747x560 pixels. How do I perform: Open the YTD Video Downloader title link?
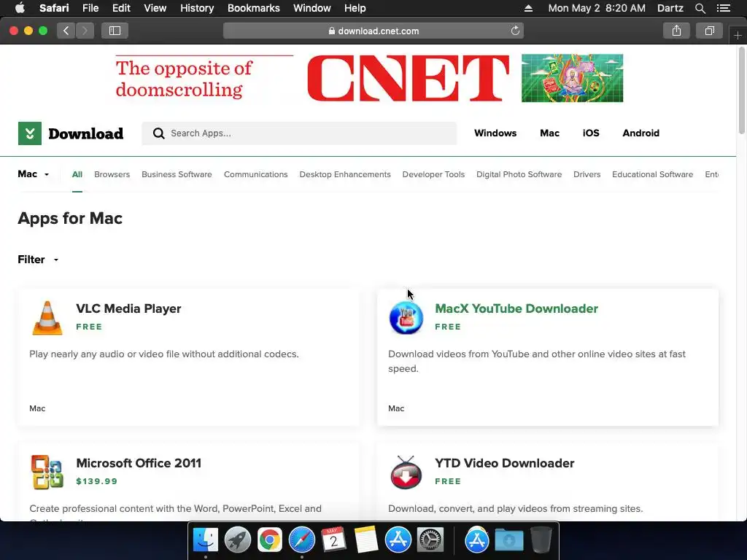pyautogui.click(x=505, y=463)
